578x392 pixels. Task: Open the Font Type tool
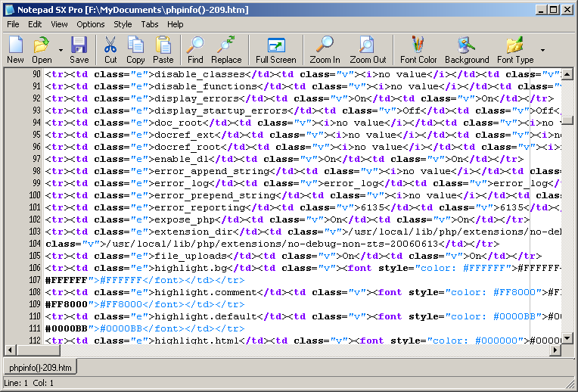tap(515, 50)
